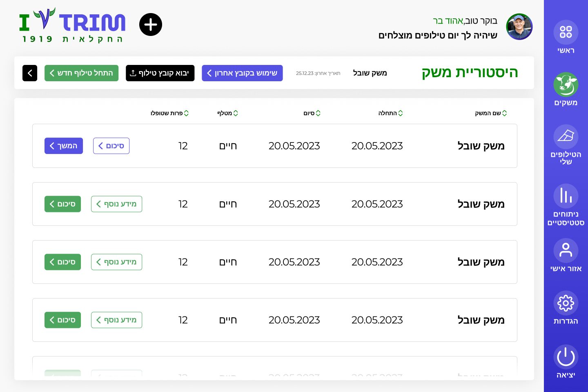Click the התחל טיפול חדש button
The width and height of the screenshot is (588, 392).
click(81, 73)
